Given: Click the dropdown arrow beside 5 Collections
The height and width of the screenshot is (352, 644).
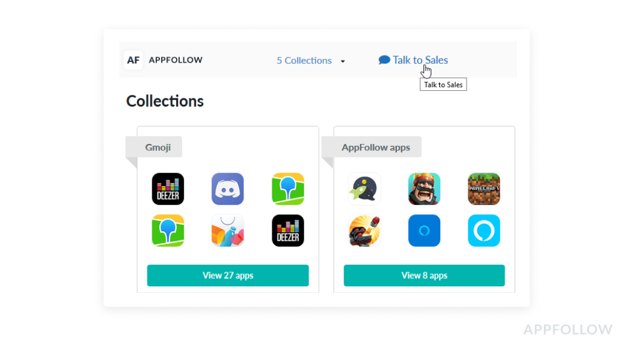Looking at the screenshot, I should (x=342, y=61).
